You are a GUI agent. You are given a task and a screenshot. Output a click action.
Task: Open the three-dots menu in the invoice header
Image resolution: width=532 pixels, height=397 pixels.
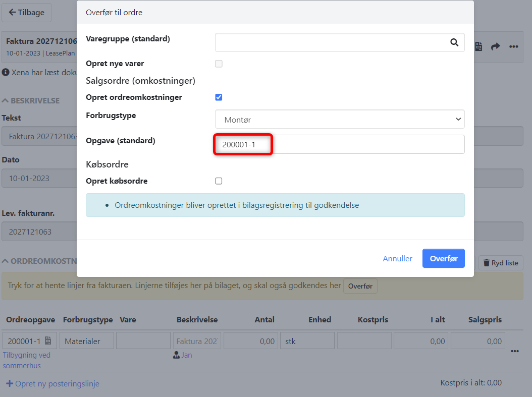pos(514,46)
